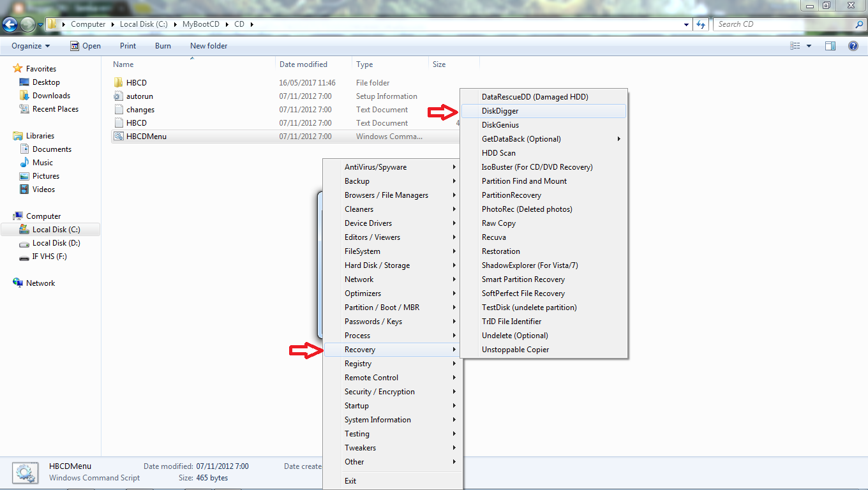Launch Unstoppable Copier

click(544, 350)
